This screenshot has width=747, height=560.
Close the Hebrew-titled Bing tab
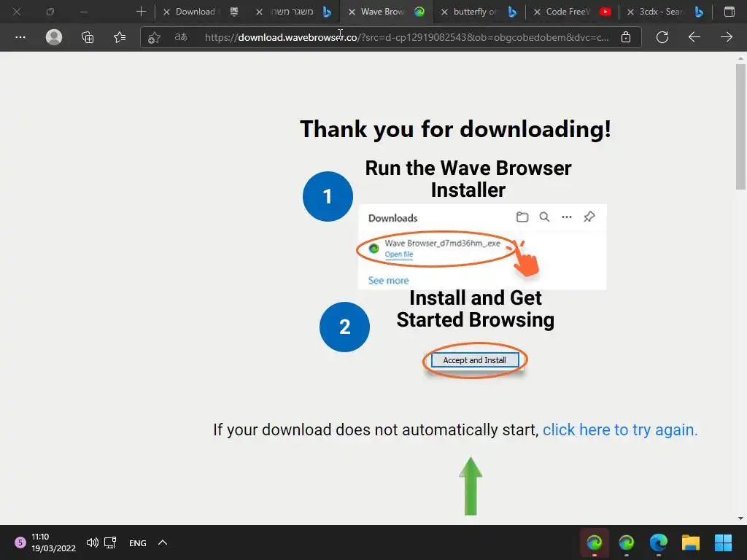(259, 12)
